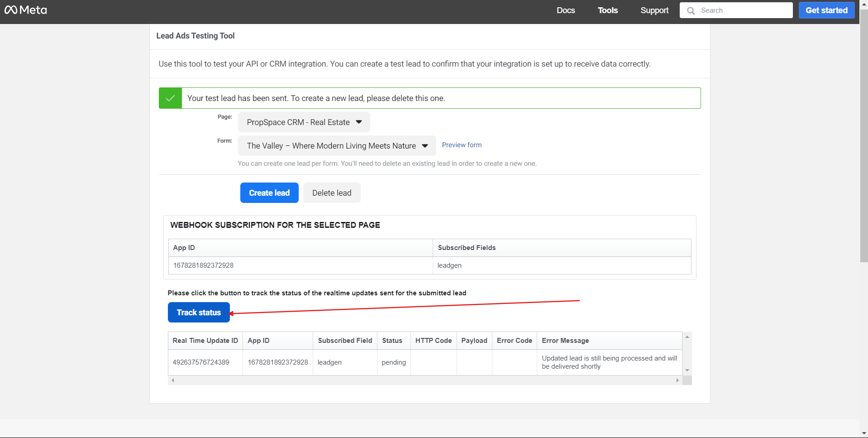This screenshot has width=868, height=438.
Task: Click Lead Ads Testing Tool title
Action: (x=196, y=36)
